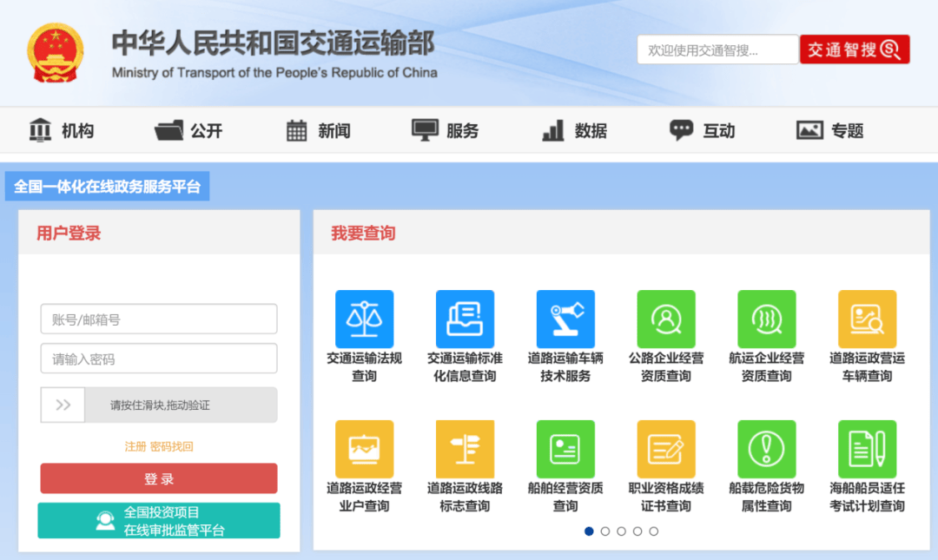This screenshot has height=560, width=938.
Task: Select the third carousel page dot
Action: [622, 531]
